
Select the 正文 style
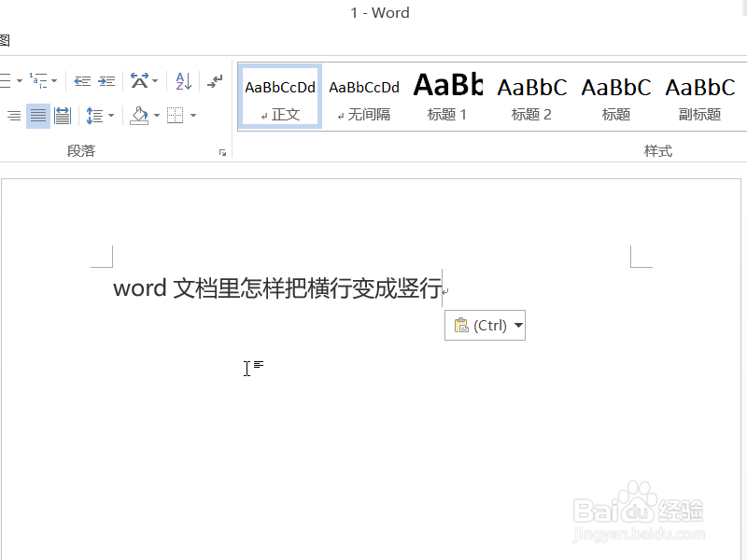(280, 97)
